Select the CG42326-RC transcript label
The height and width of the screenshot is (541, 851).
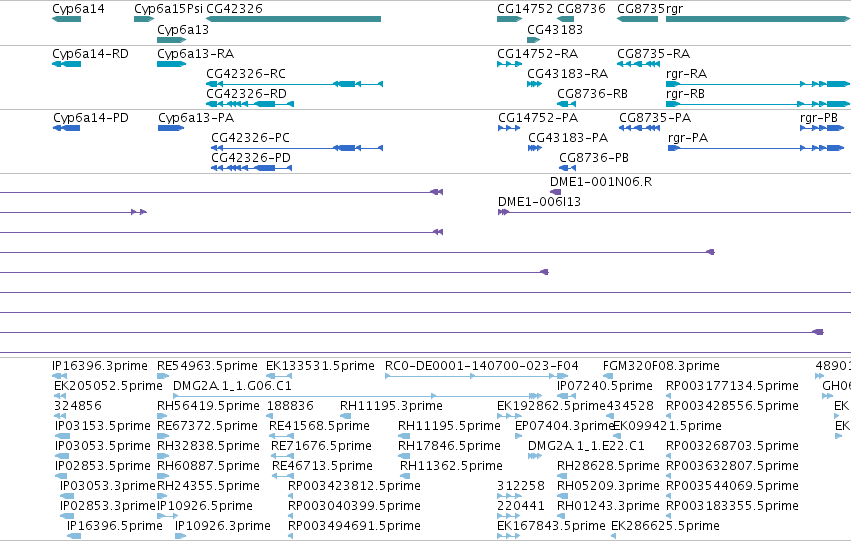246,73
